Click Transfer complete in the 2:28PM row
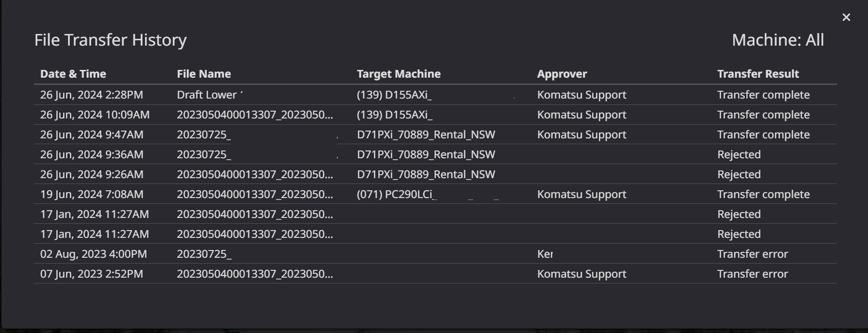This screenshot has width=868, height=333. pos(763,95)
